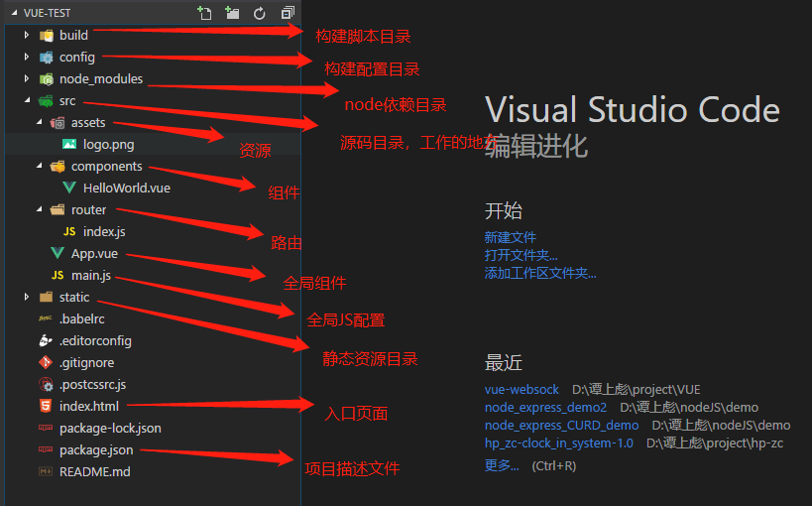Refresh the explorer file tree
The width and height of the screenshot is (812, 506).
point(260,13)
